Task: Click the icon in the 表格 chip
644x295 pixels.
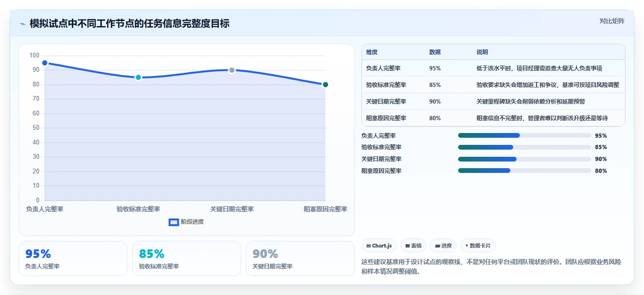Action: pos(408,246)
